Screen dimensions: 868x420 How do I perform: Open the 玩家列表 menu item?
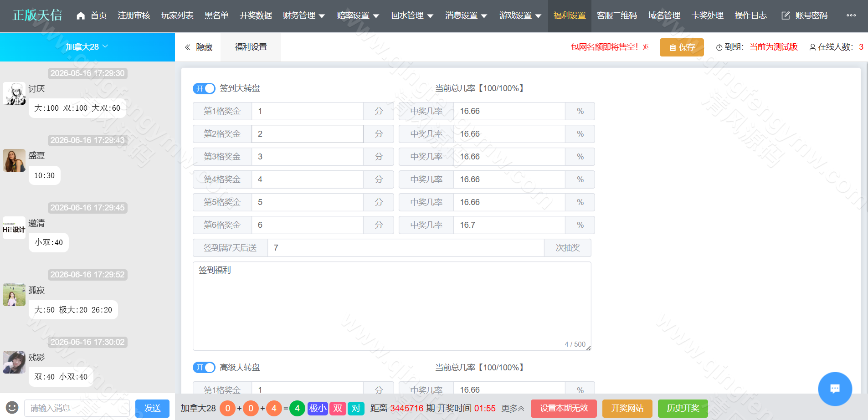tap(177, 15)
